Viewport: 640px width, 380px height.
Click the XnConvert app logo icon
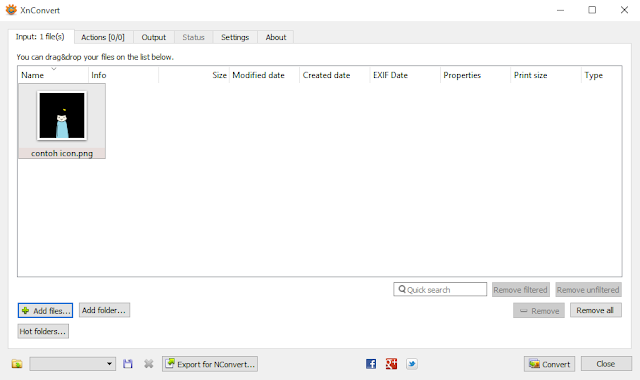pos(11,10)
